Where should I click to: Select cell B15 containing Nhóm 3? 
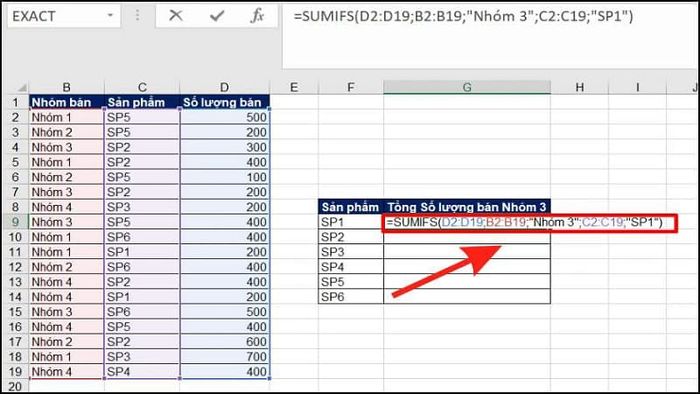(66, 312)
